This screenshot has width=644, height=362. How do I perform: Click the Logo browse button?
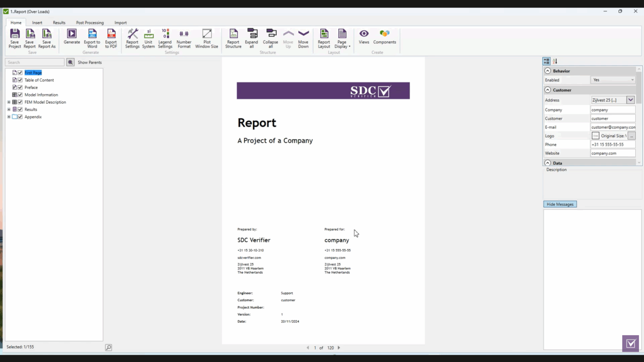[631, 136]
